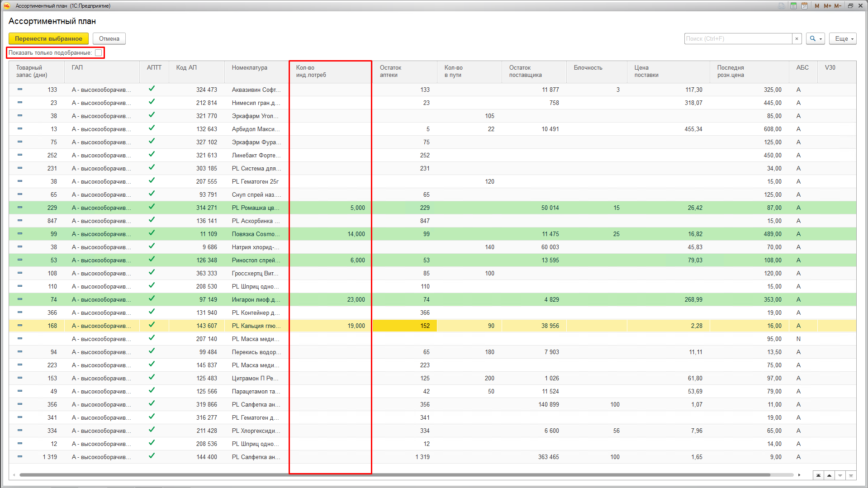The height and width of the screenshot is (488, 868).
Task: Collapse row marker for Нимесил гран row
Action: (20, 103)
